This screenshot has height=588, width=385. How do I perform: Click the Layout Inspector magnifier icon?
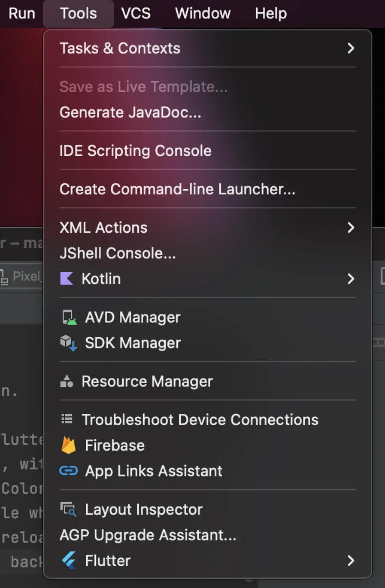pyautogui.click(x=68, y=509)
